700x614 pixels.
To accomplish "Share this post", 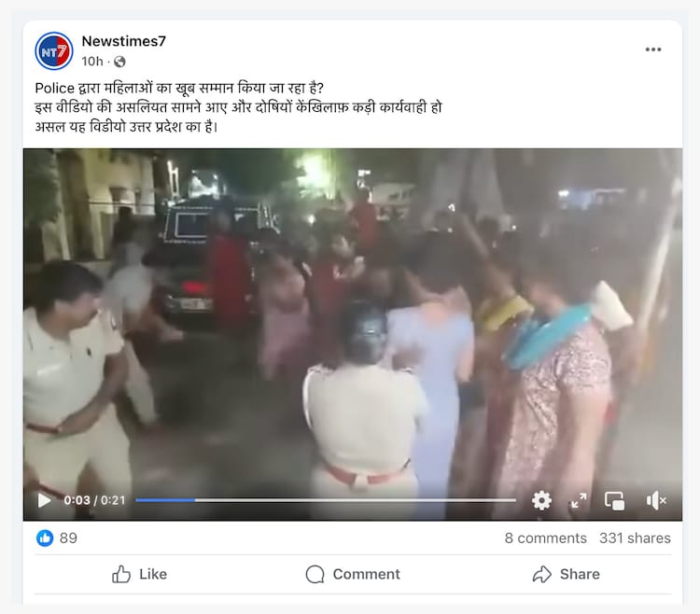I will point(567,574).
